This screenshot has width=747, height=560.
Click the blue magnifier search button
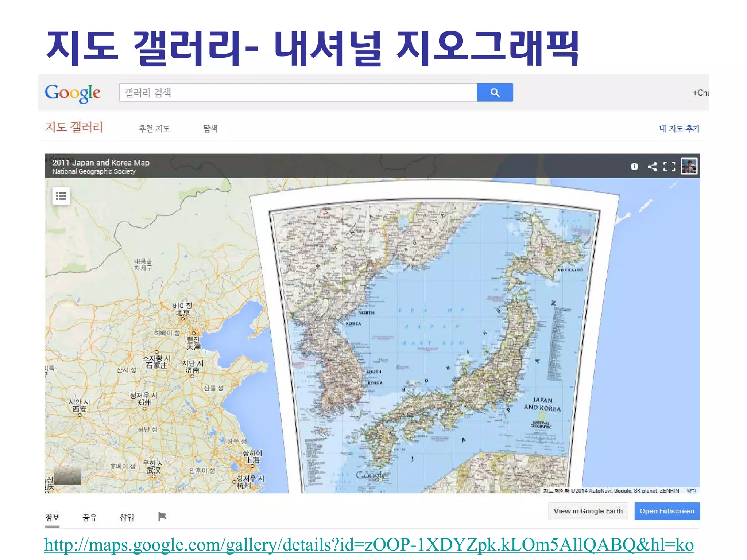coord(494,93)
